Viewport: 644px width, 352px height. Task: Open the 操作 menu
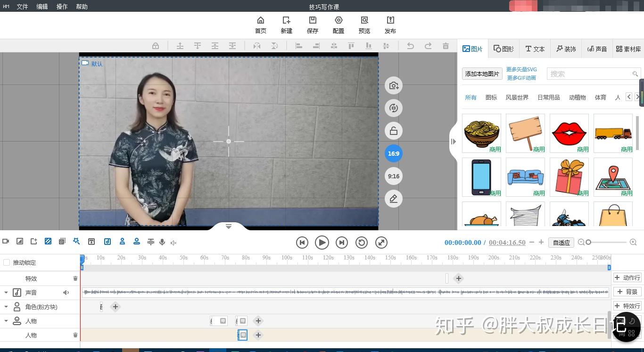tap(62, 7)
